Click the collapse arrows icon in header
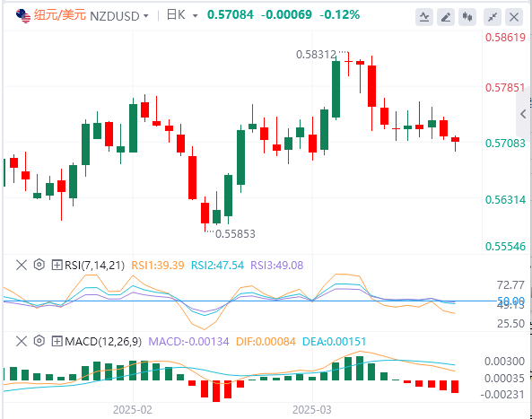This screenshot has width=532, height=419. pyautogui.click(x=493, y=17)
